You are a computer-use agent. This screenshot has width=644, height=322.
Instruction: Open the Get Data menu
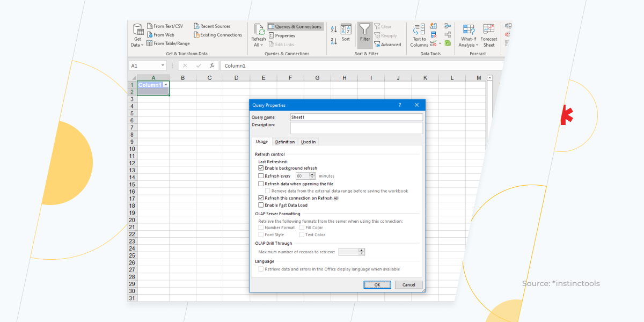137,35
